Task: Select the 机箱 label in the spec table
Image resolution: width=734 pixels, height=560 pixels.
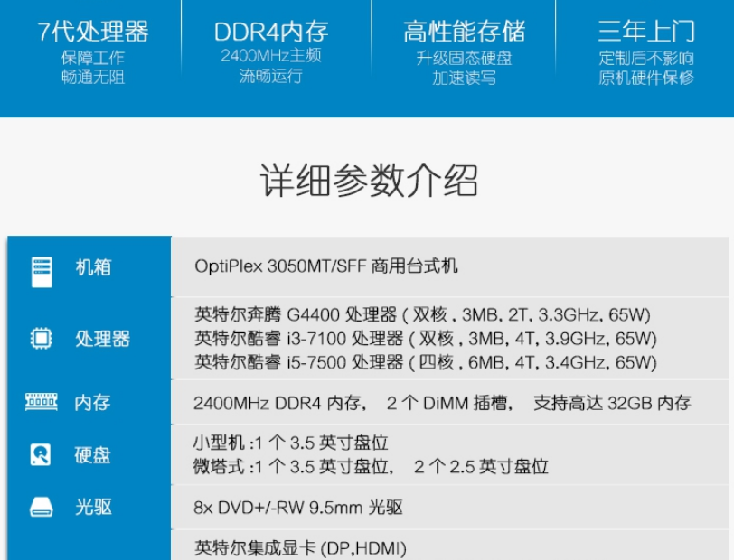Action: (x=94, y=267)
